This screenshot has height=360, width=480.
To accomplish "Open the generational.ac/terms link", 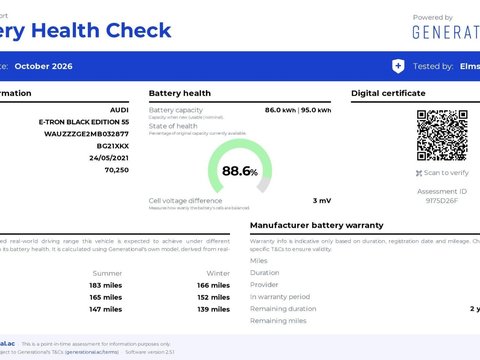I will [x=92, y=352].
